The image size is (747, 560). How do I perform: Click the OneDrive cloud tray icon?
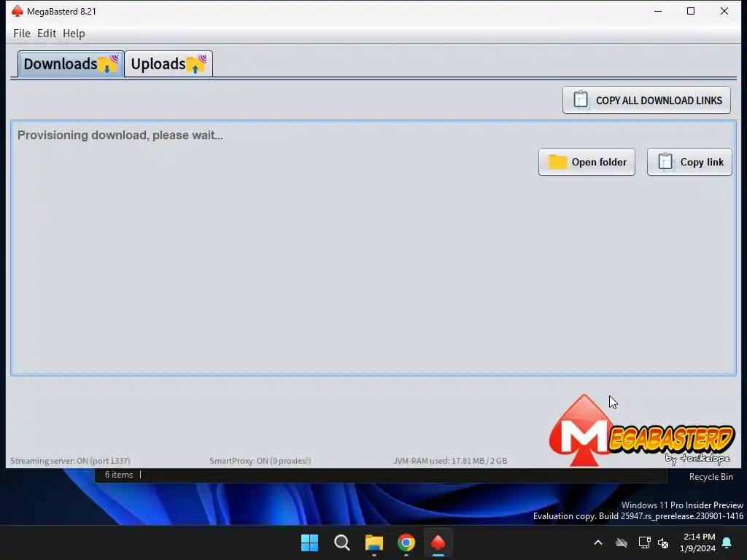coord(622,542)
